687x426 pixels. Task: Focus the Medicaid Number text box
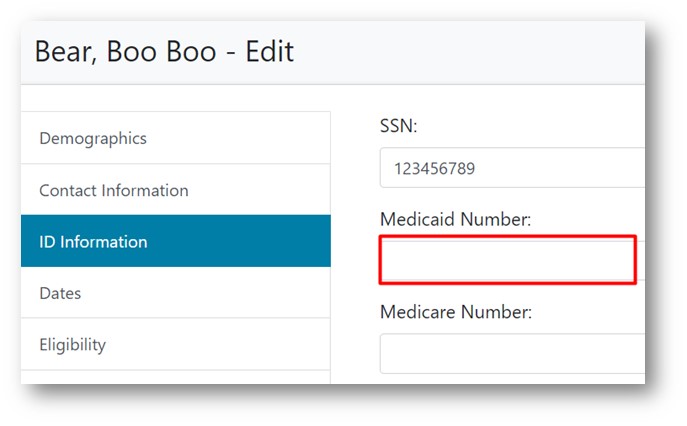[508, 261]
